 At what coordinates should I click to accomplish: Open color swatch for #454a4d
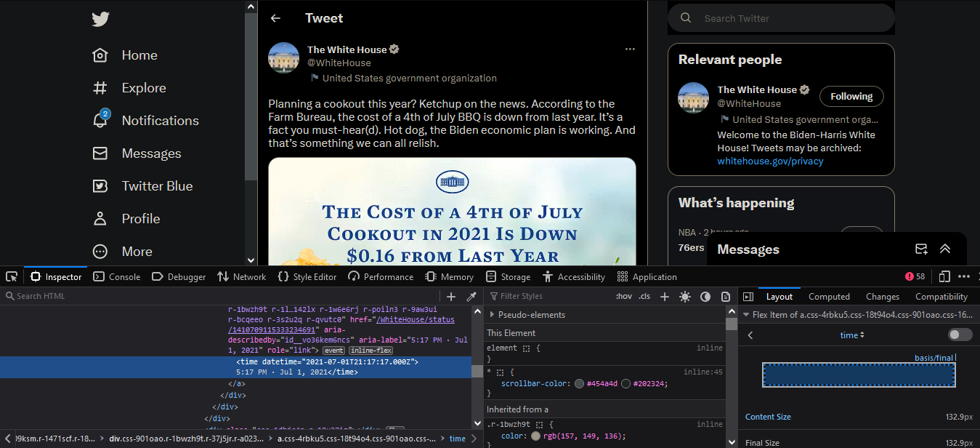click(579, 384)
